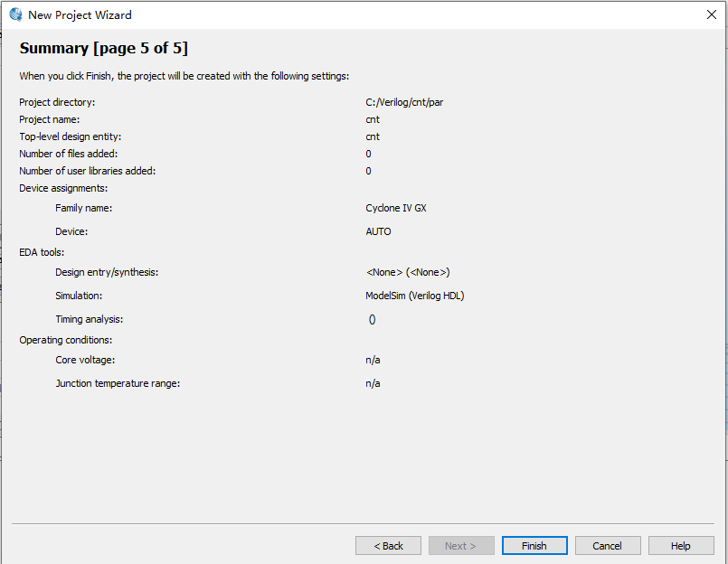Click the Junction temperature range value n/a

pyautogui.click(x=373, y=383)
